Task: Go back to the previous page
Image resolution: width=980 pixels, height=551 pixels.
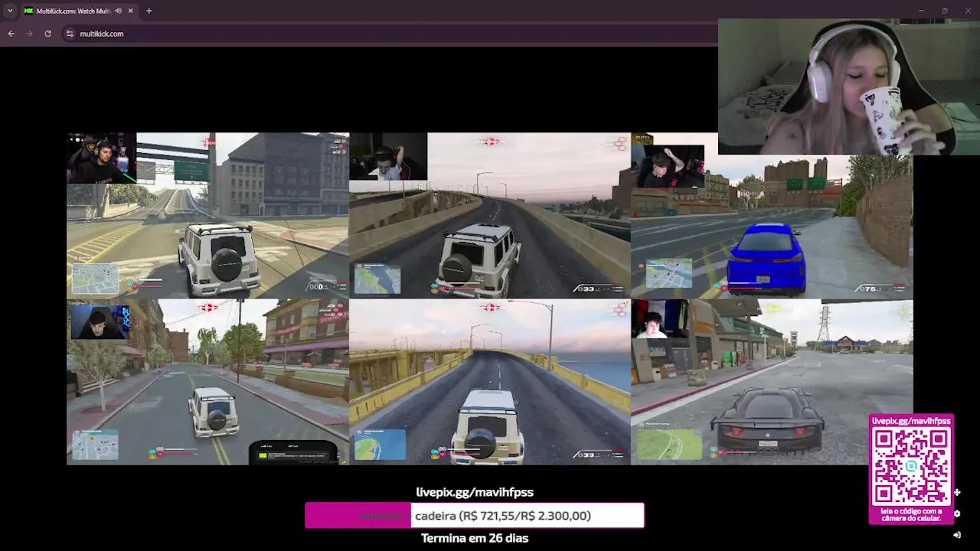Action: click(11, 34)
